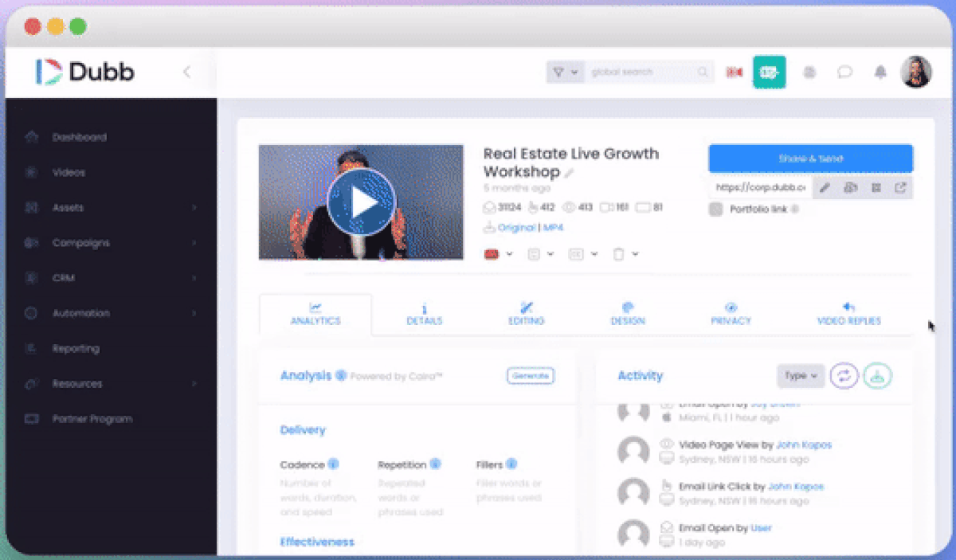Open the global search filter dropdown
956x560 pixels.
565,72
